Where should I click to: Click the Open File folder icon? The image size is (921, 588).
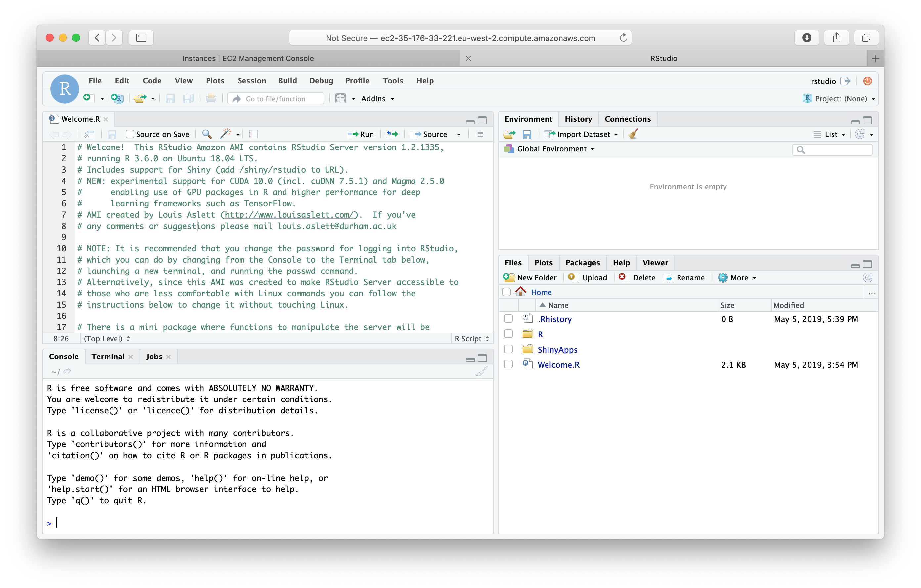(140, 98)
